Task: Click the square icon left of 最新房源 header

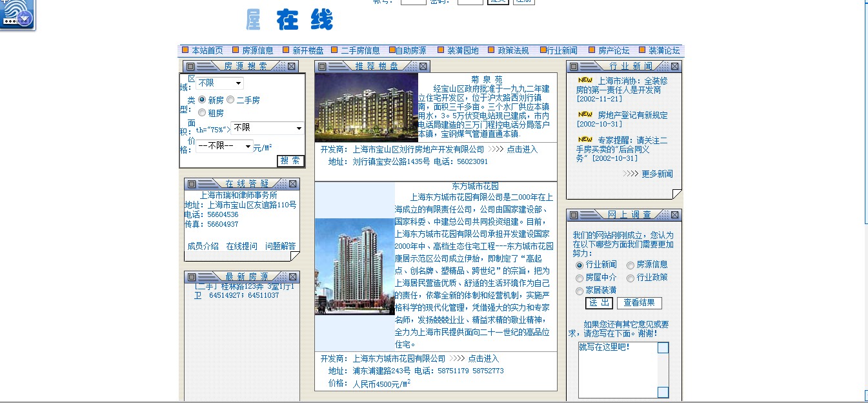Action: pos(193,277)
